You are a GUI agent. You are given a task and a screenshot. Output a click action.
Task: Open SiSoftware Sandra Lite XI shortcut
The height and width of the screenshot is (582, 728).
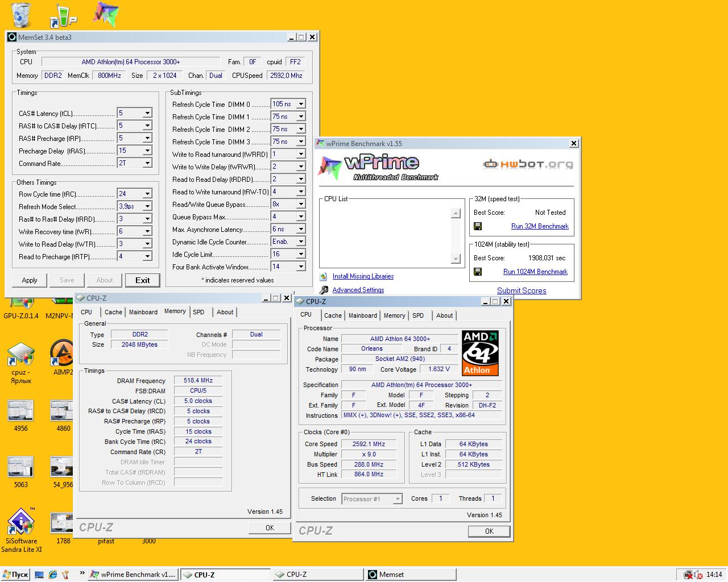point(21,530)
